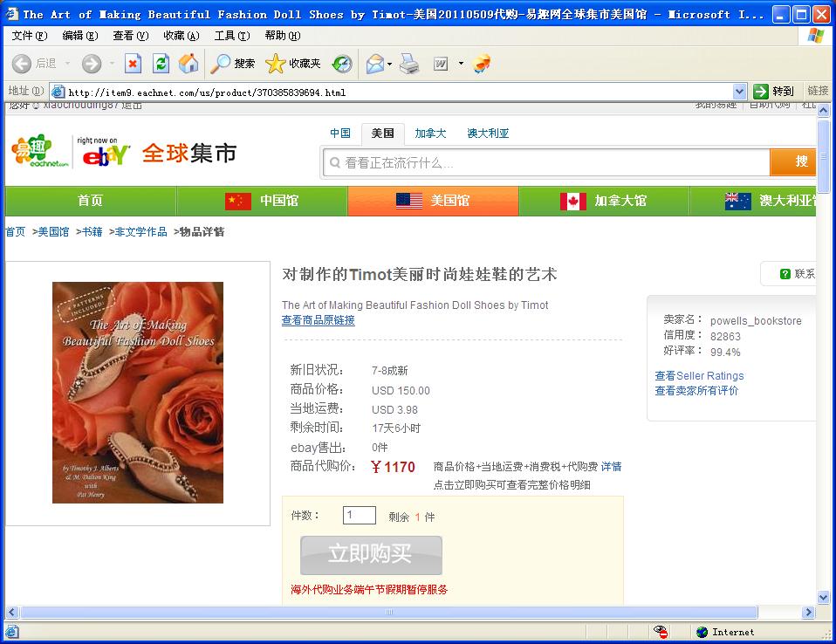836x644 pixels.
Task: Click the 非文学作品 breadcrumb link
Action: (x=140, y=232)
